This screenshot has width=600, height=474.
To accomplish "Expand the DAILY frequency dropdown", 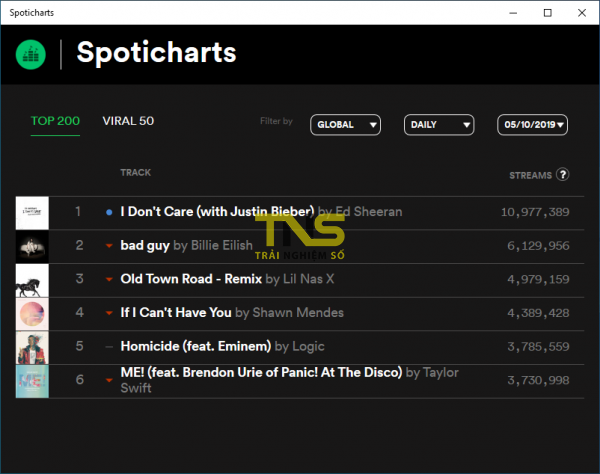I will point(439,125).
